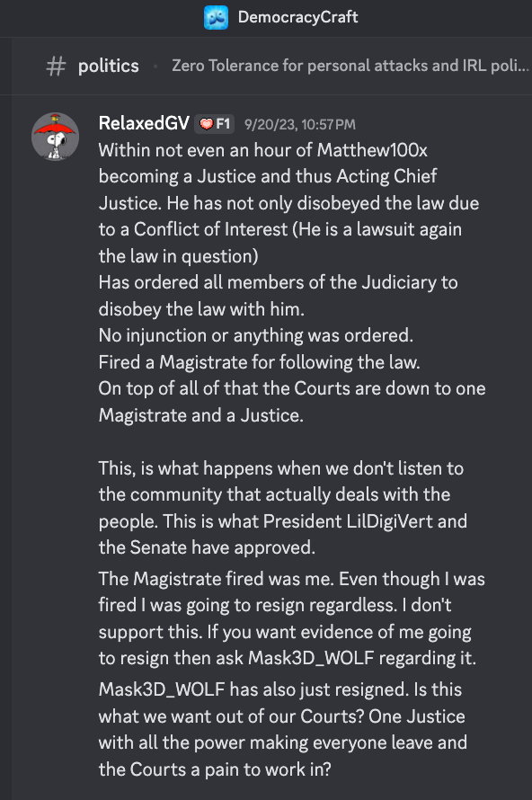Open RelaxedGV's profile via username
Viewport: 532px width, 800px height.
coord(144,123)
